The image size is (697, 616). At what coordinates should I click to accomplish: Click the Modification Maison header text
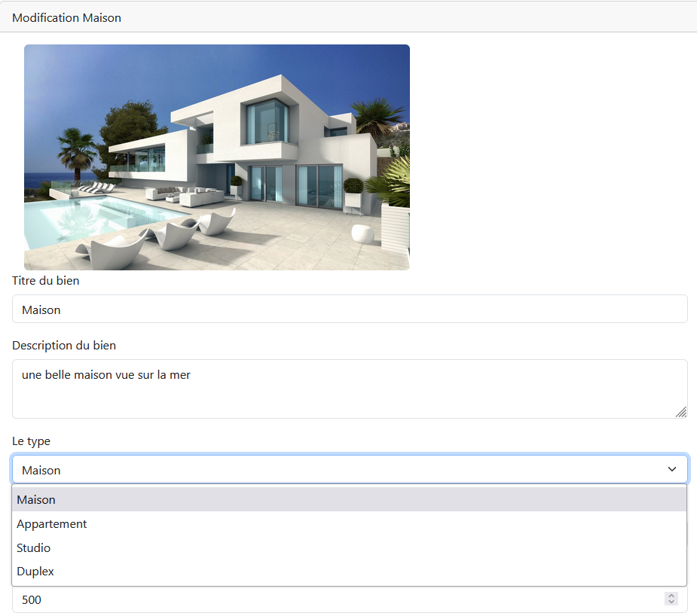tap(66, 18)
